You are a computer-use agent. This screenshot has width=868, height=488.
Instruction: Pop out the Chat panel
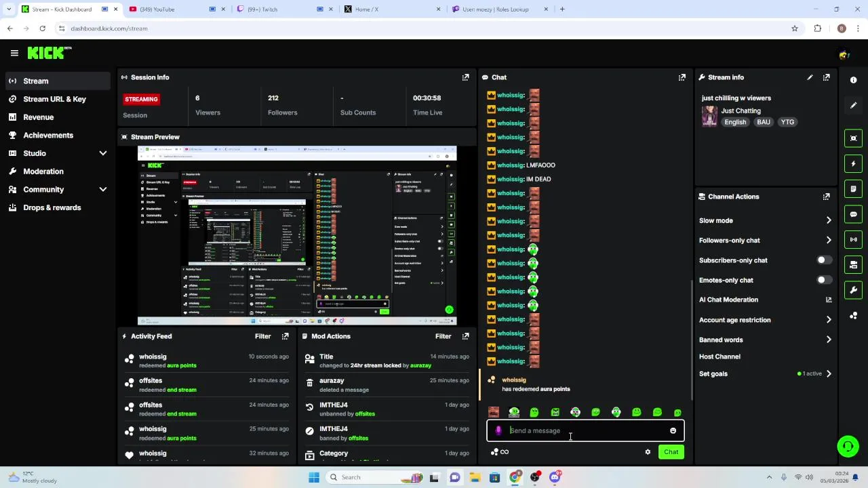682,77
